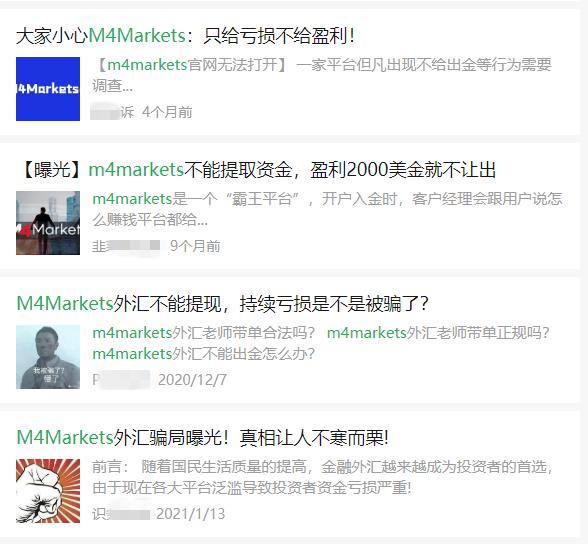Open the silhouette M4Markets thumbnail image

pyautogui.click(x=48, y=223)
